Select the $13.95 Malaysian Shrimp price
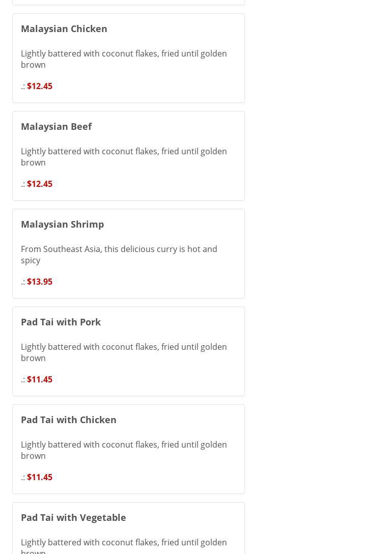392x554 pixels. 40,282
